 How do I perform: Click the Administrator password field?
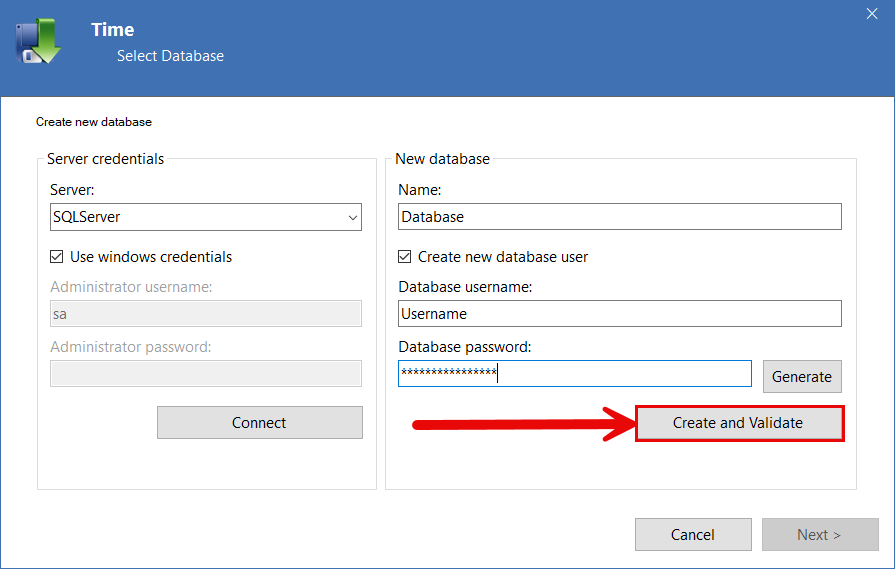click(x=205, y=373)
